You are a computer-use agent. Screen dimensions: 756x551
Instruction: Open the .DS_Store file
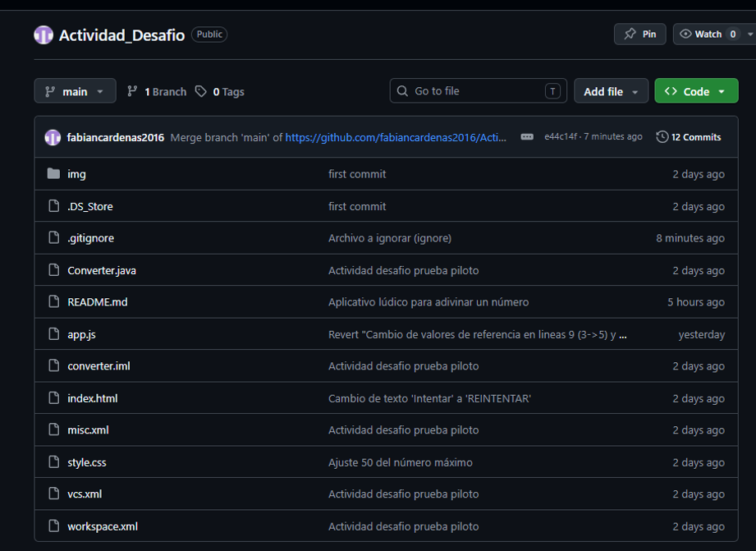[90, 206]
